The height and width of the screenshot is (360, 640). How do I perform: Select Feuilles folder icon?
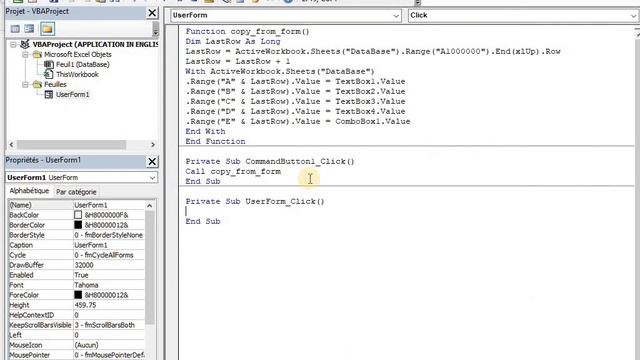37,84
